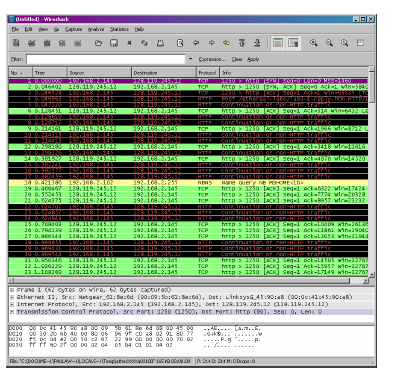Restart the current capture icon
400x376 pixels.
pos(78,43)
